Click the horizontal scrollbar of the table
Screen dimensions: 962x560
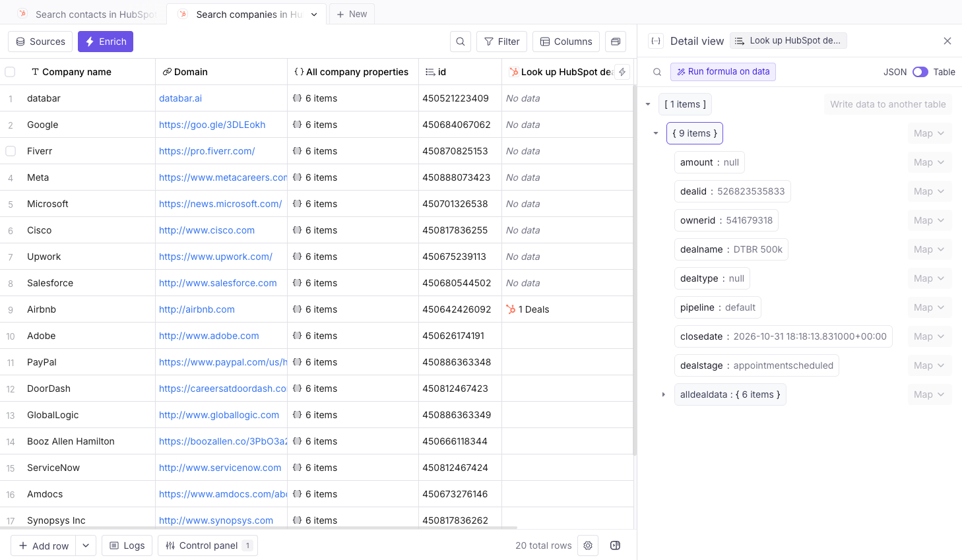pos(259,528)
